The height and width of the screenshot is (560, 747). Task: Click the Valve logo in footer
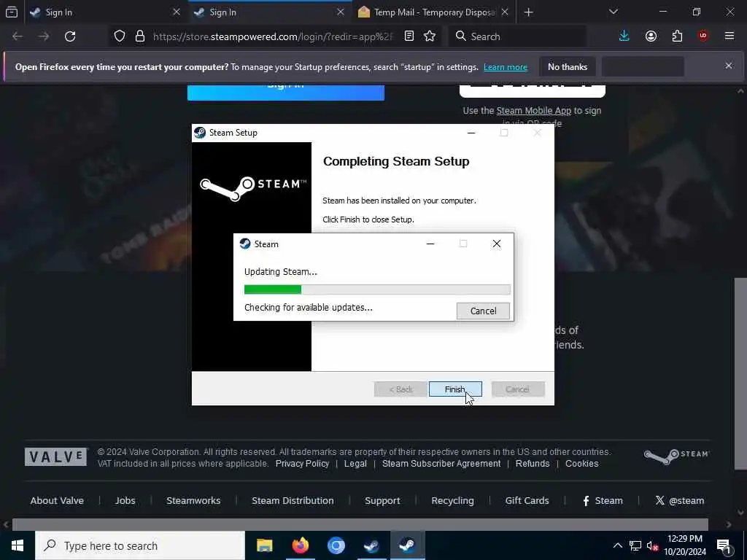click(x=56, y=457)
